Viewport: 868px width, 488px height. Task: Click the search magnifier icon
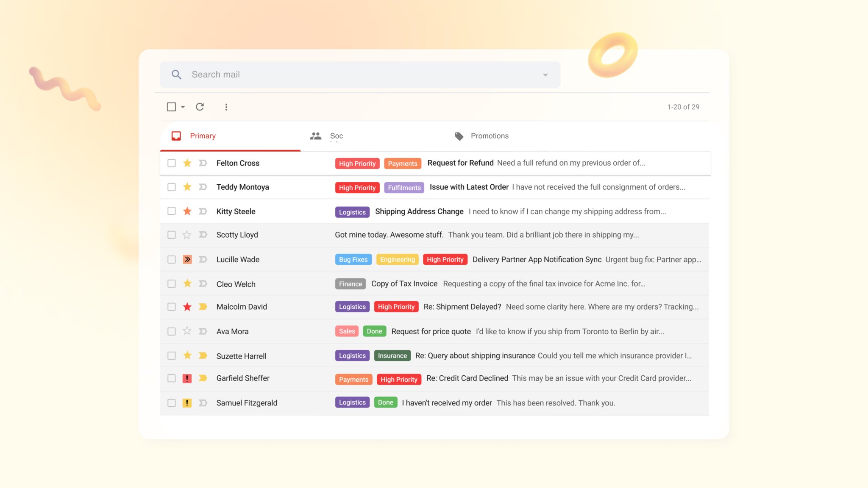point(176,75)
